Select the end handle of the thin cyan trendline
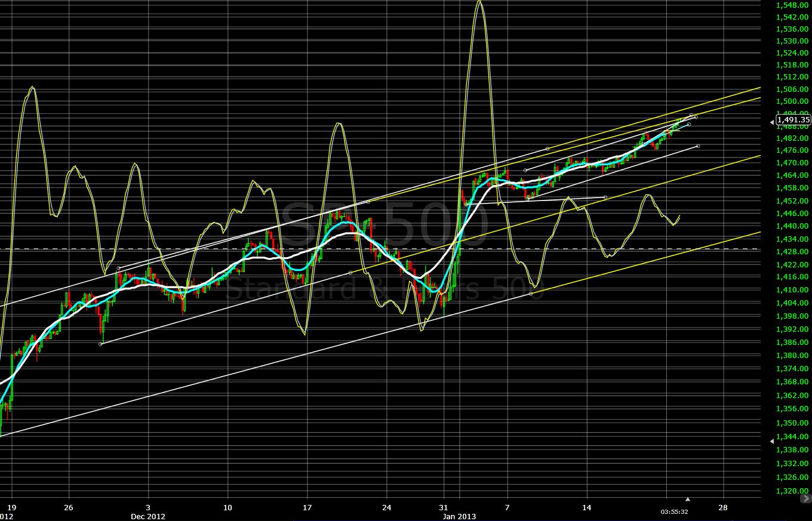Image resolution: width=812 pixels, height=521 pixels. point(689,125)
